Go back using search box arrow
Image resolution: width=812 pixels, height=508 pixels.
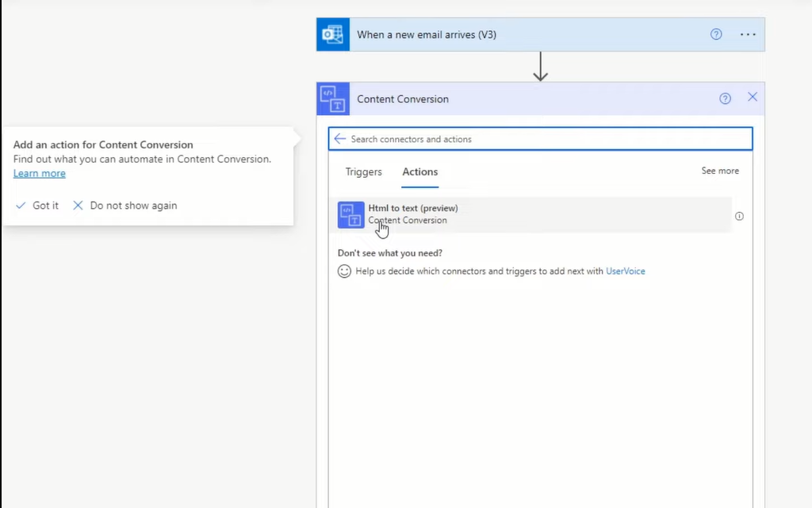[339, 138]
